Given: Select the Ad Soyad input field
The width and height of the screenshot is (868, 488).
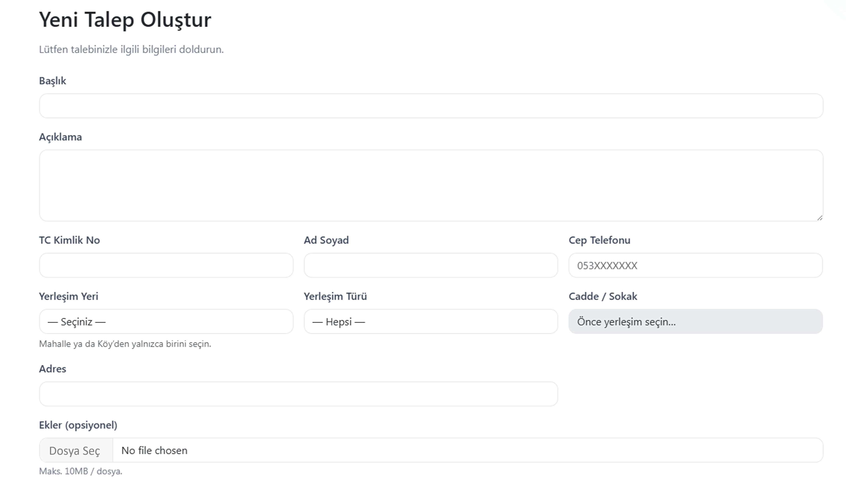Looking at the screenshot, I should click(431, 265).
